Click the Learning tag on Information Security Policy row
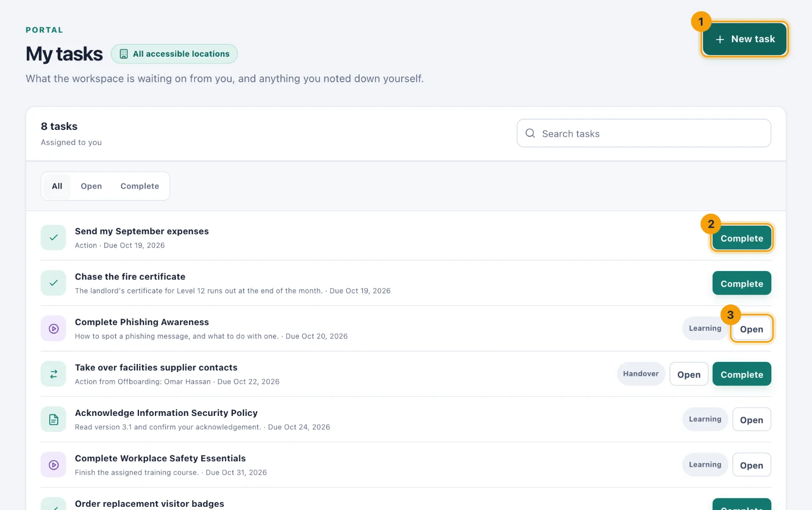 705,419
